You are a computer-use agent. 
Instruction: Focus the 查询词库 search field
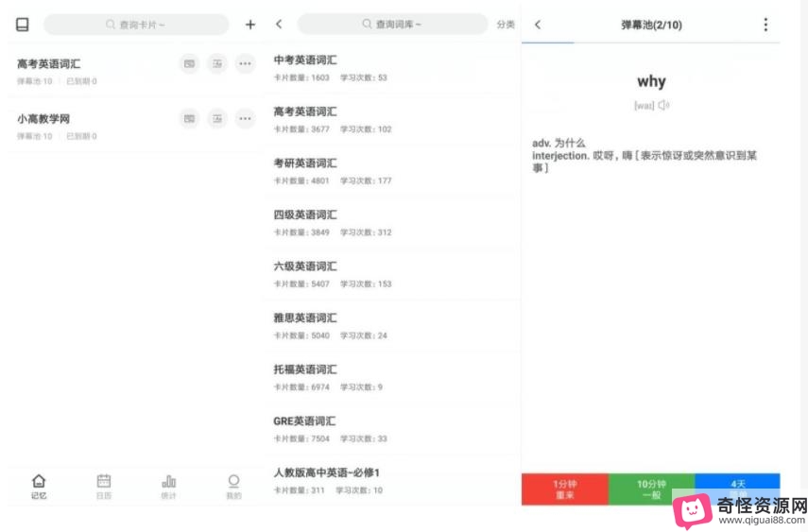(x=392, y=24)
